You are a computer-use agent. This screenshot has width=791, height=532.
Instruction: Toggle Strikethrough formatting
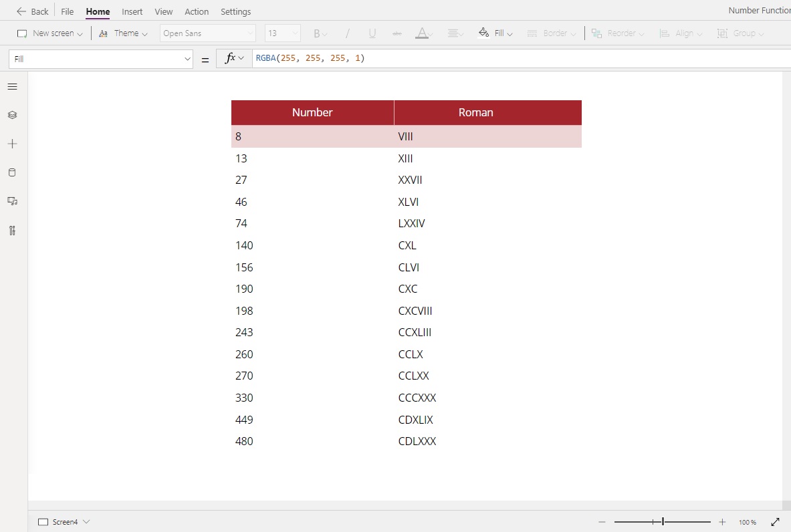(397, 33)
